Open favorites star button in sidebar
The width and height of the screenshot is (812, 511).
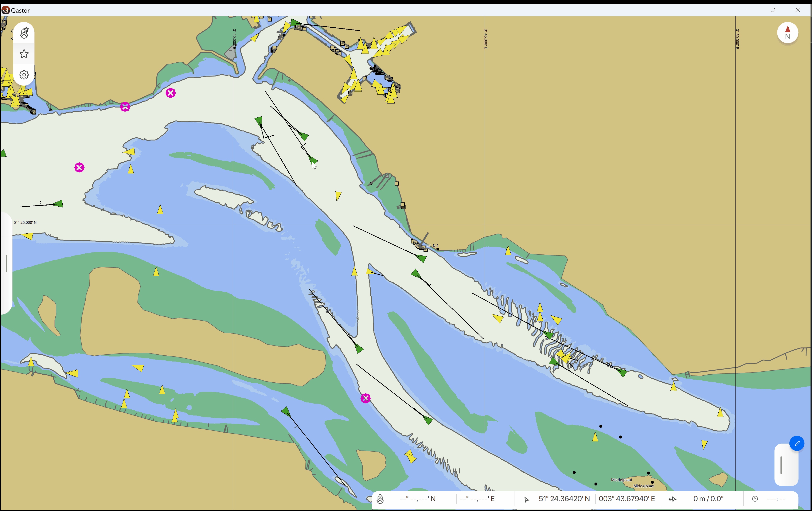(24, 54)
